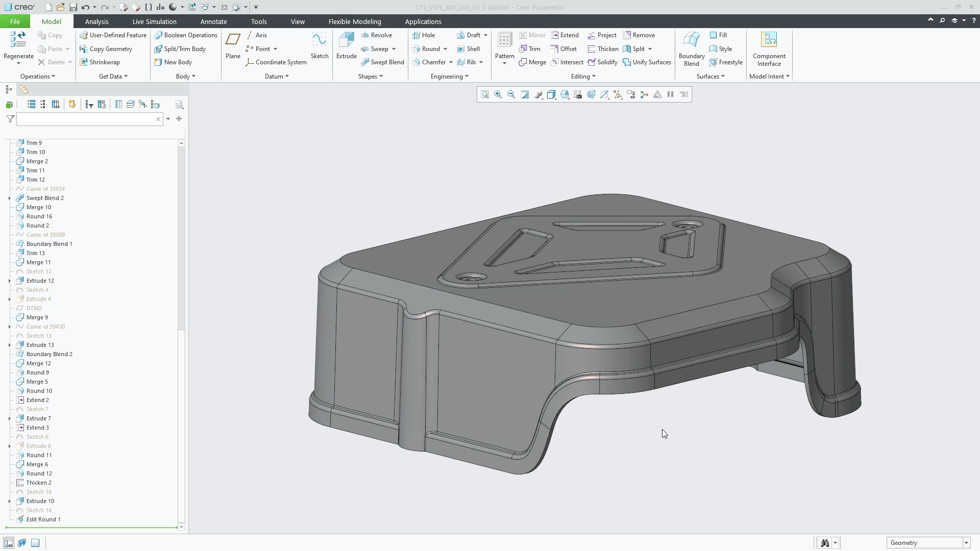Screen dimensions: 980x551
Task: Open the Sweep dropdown arrow
Action: tap(394, 49)
